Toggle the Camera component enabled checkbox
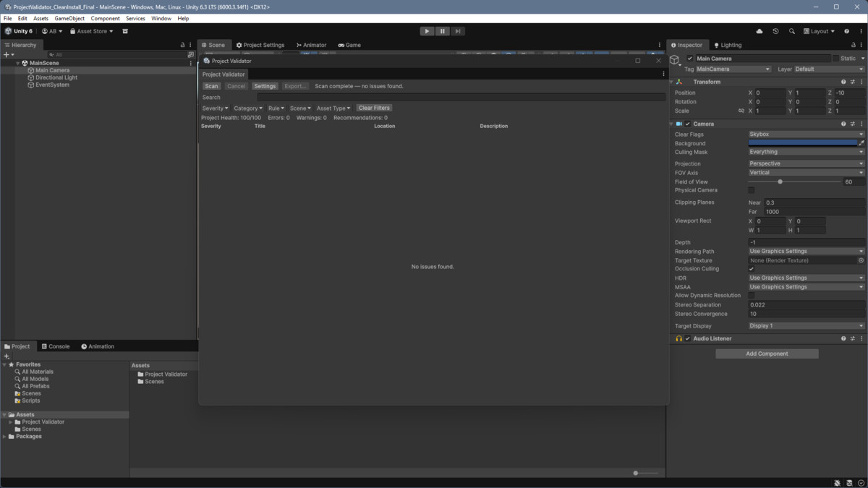The image size is (868, 488). click(688, 124)
